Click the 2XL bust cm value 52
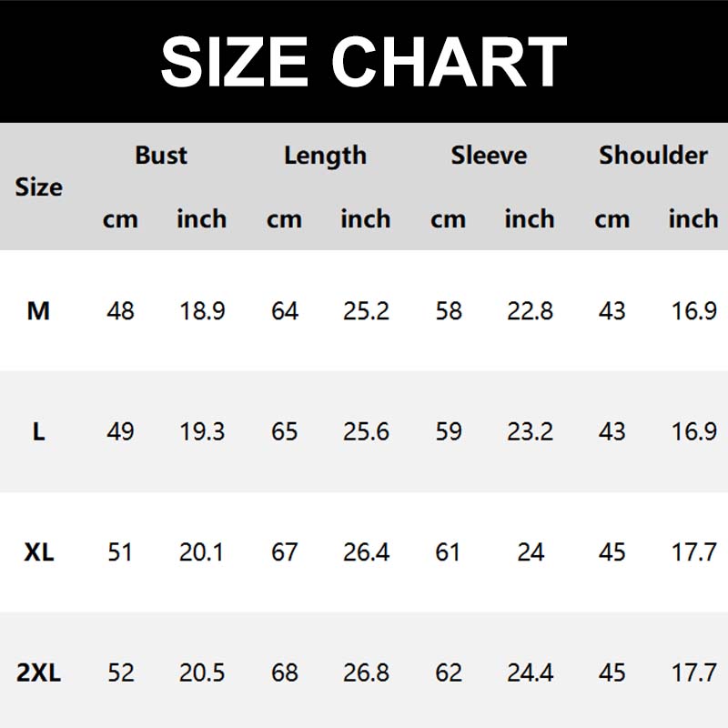The height and width of the screenshot is (728, 728). pos(120,673)
